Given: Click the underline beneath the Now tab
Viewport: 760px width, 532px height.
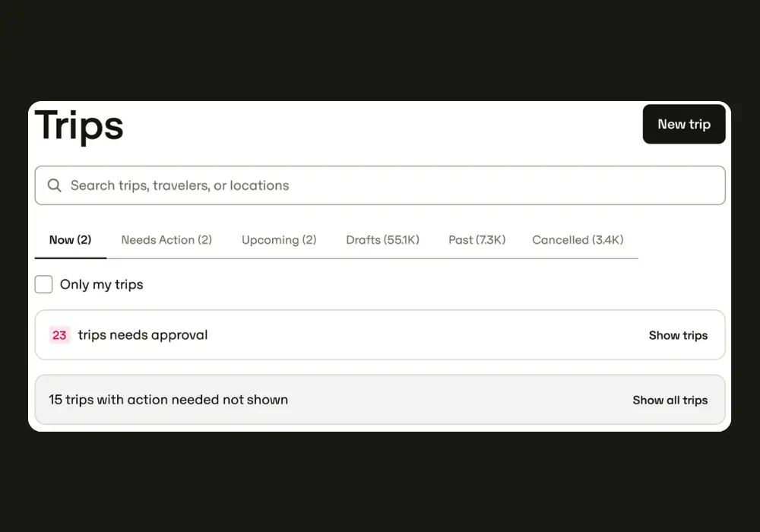Looking at the screenshot, I should (70, 258).
